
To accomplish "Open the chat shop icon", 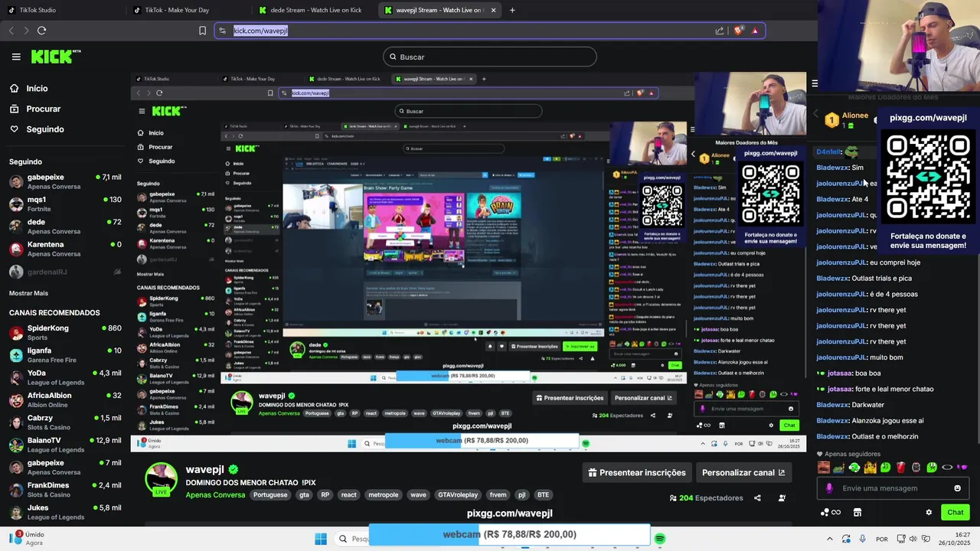I will coord(857,513).
